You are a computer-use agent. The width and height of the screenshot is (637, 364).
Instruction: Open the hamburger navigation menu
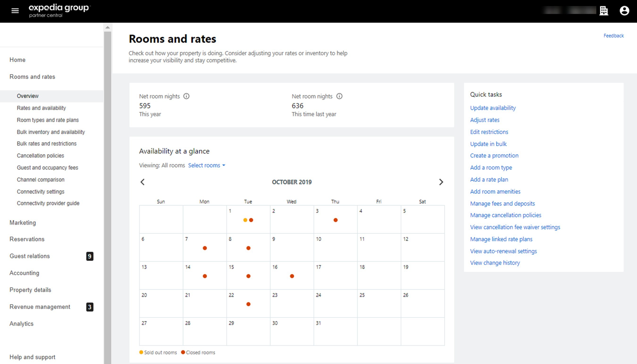pyautogui.click(x=15, y=11)
